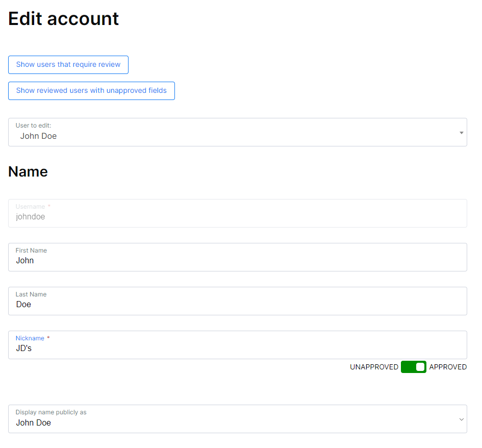
Task: Toggle the Nickname approval switch
Action: pos(414,367)
